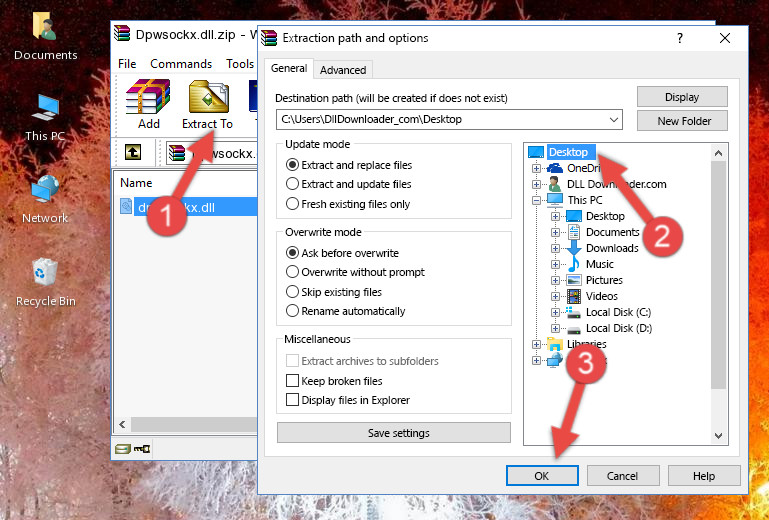Select the Extract and update files option
This screenshot has height=520, width=769.
[x=293, y=184]
